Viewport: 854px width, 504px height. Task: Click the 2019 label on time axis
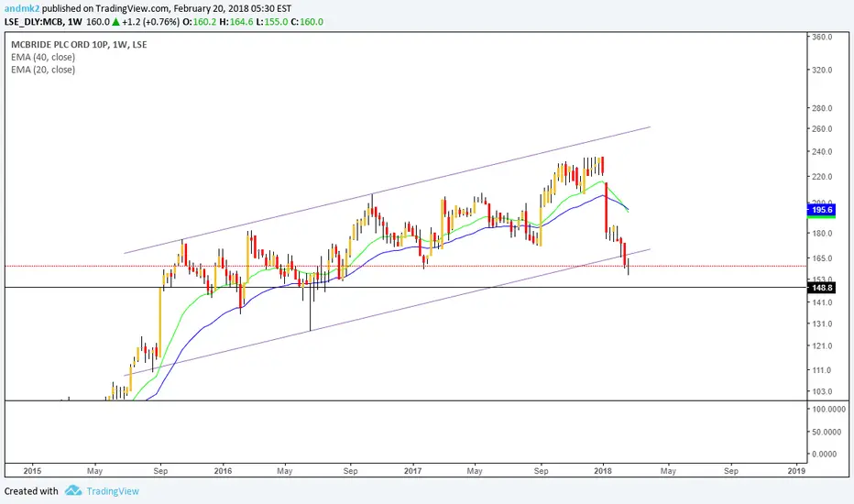click(x=796, y=471)
